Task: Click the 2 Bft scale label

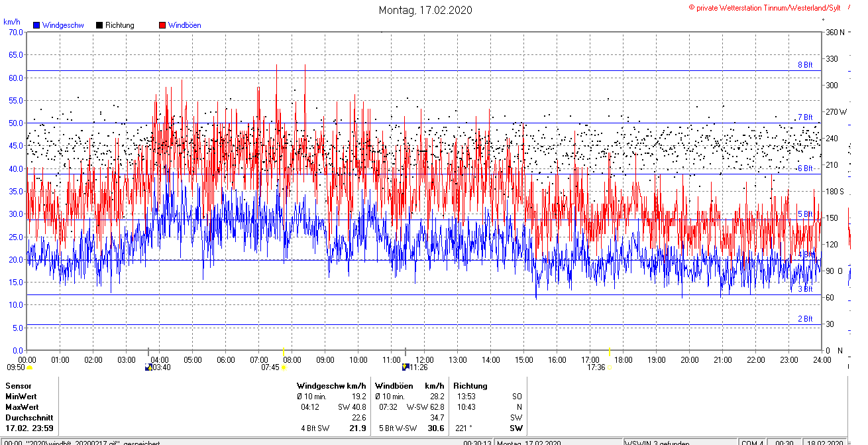Action: tap(805, 319)
